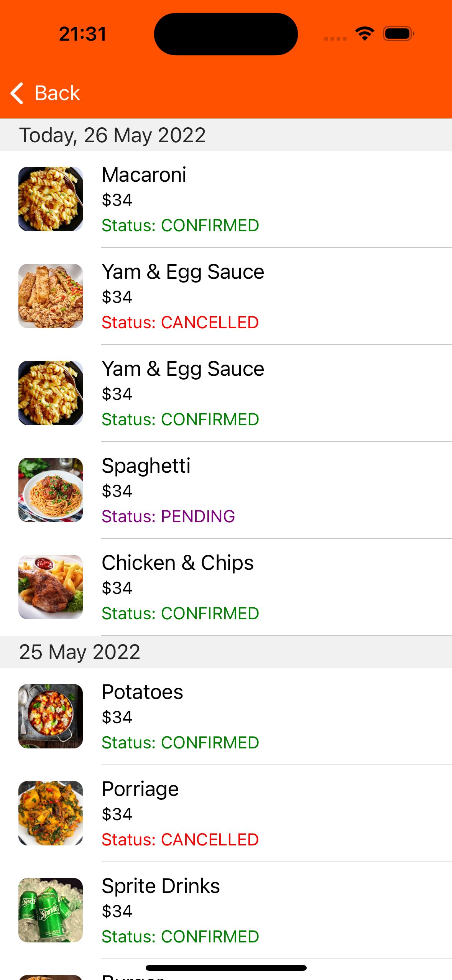Screen dimensions: 452x980
Task: Open the Potatoes dish thumbnail
Action: pyautogui.click(x=51, y=716)
